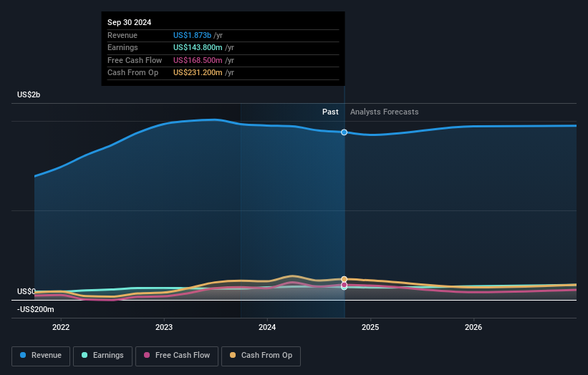Select the Cash From Op orange data point marker
This screenshot has height=375, width=588.
[x=344, y=279]
